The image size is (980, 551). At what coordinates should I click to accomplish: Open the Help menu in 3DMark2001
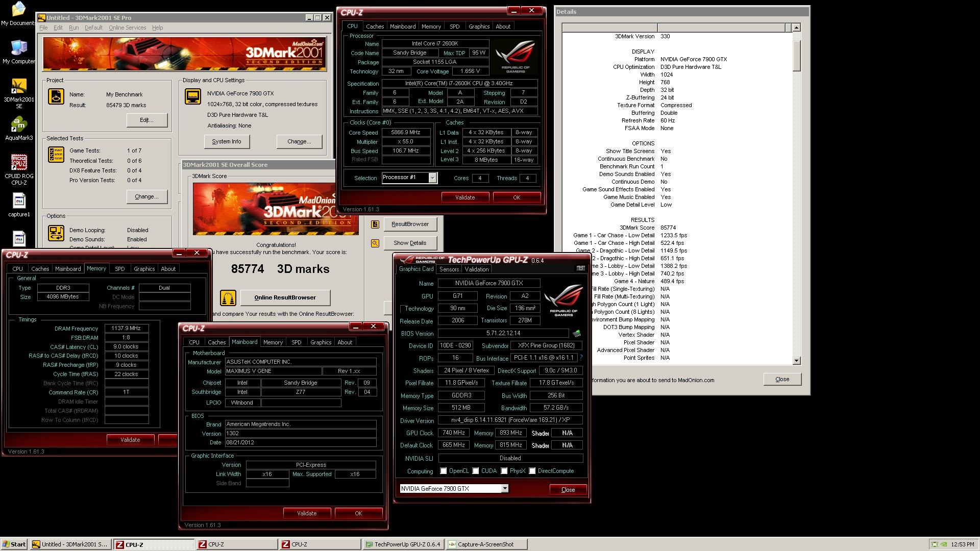[x=158, y=28]
